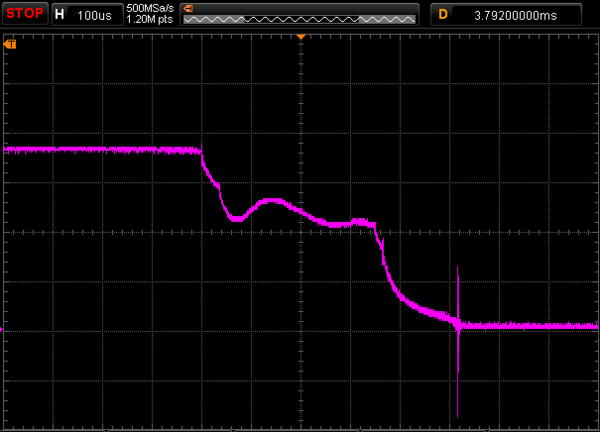Click the waveform memory overview bar

pos(299,20)
